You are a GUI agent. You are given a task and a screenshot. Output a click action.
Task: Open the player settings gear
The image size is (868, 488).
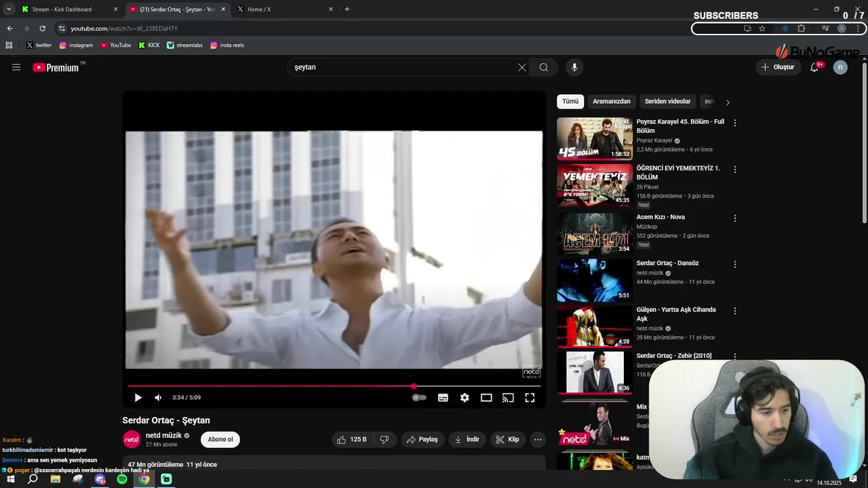tap(465, 398)
